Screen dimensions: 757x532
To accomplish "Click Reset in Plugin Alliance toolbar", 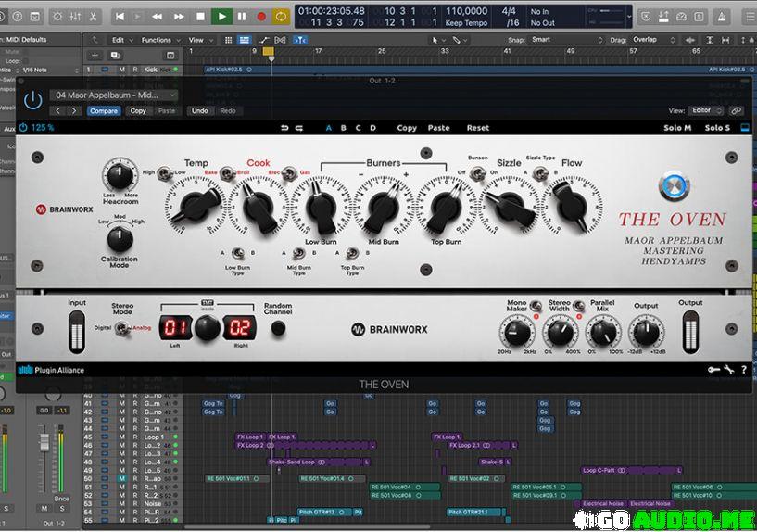I will pyautogui.click(x=477, y=128).
